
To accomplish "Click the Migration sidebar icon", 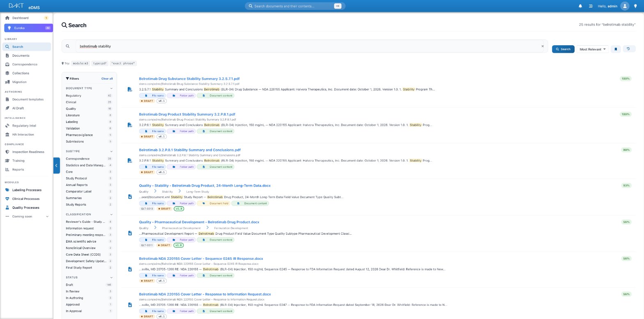I will [x=7, y=82].
